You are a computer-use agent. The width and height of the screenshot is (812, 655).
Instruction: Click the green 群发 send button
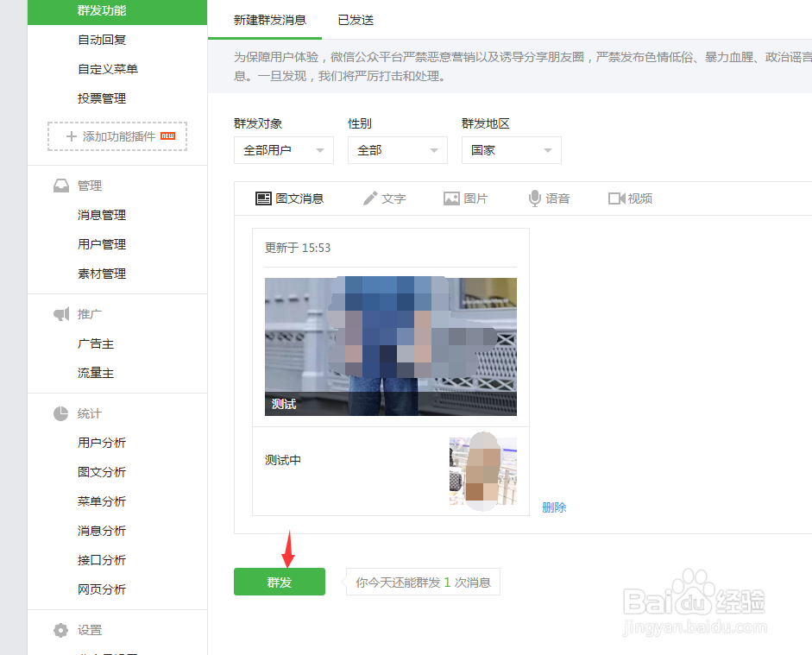[x=279, y=581]
